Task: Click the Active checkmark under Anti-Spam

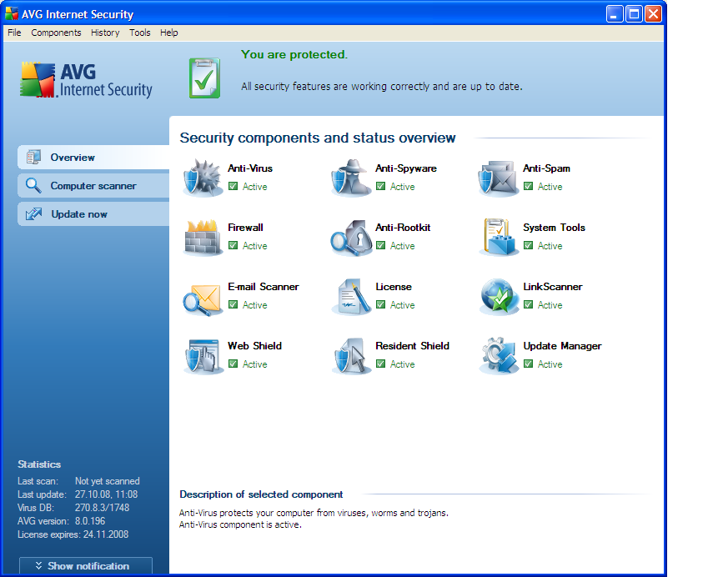Action: [529, 187]
